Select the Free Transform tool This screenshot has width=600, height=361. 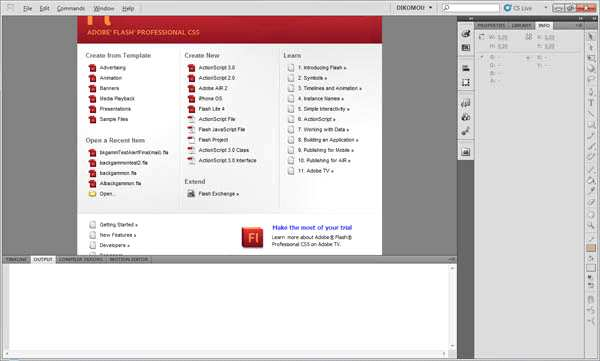point(591,58)
